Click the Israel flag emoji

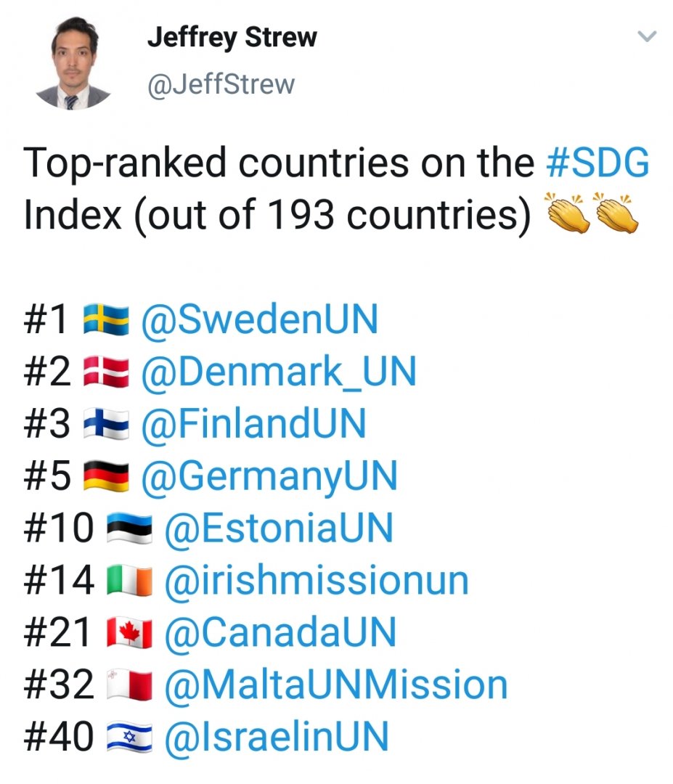pyautogui.click(x=129, y=737)
